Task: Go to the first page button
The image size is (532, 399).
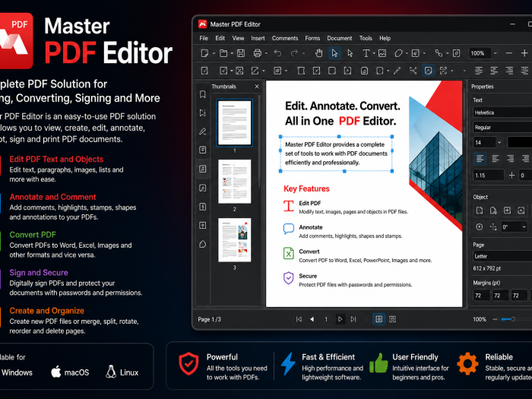Action: tap(299, 319)
